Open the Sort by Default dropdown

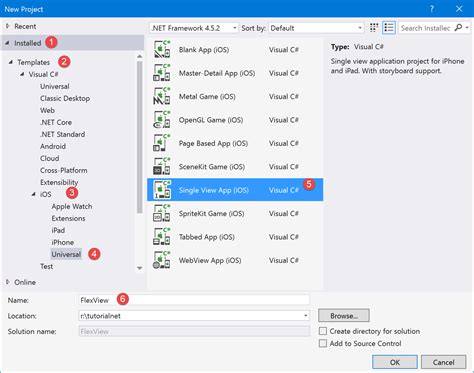(x=316, y=28)
